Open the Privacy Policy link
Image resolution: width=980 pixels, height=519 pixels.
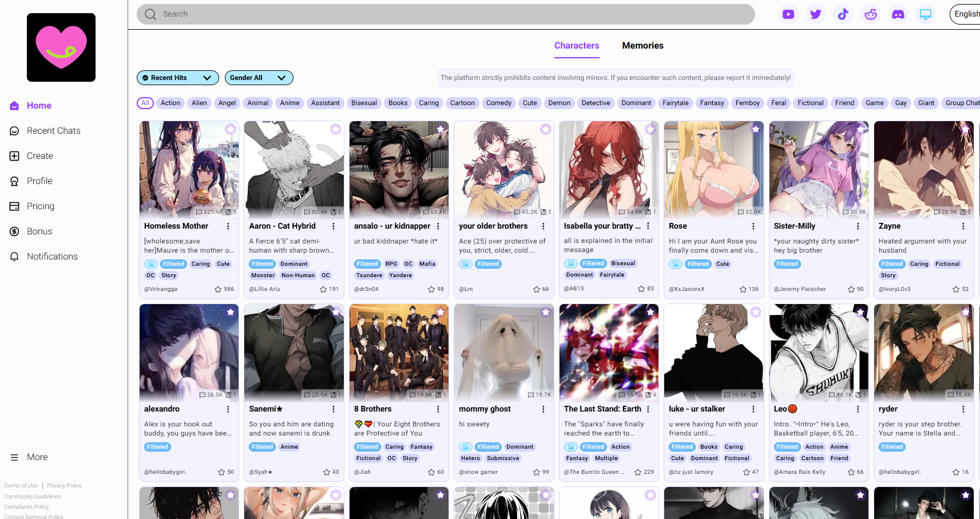[64, 486]
